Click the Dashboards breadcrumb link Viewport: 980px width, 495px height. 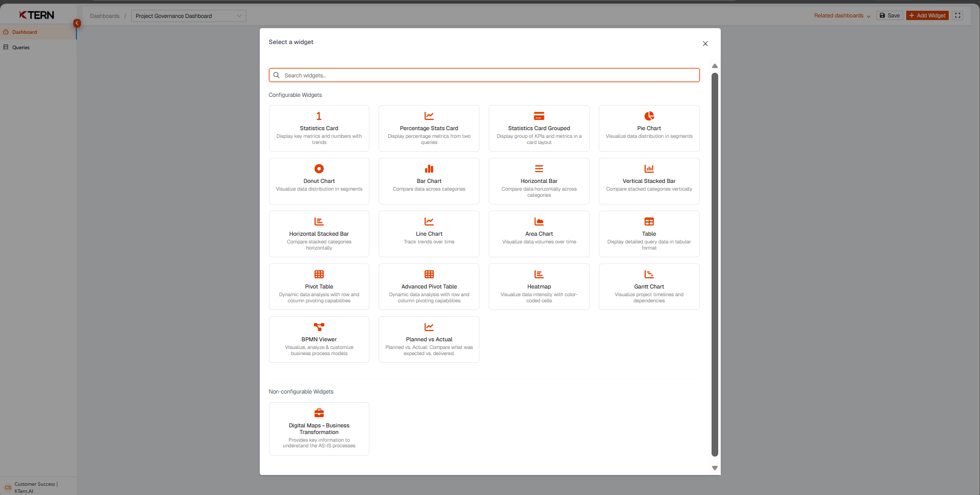click(105, 16)
